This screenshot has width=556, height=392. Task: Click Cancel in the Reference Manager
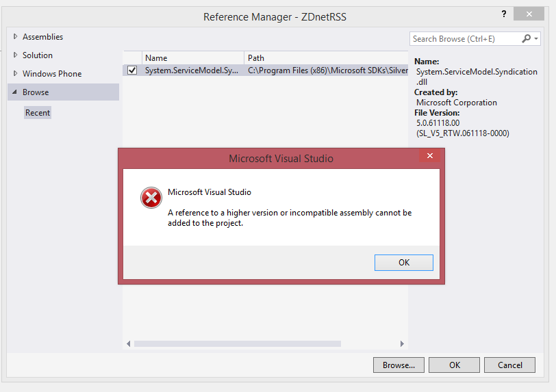coord(509,365)
